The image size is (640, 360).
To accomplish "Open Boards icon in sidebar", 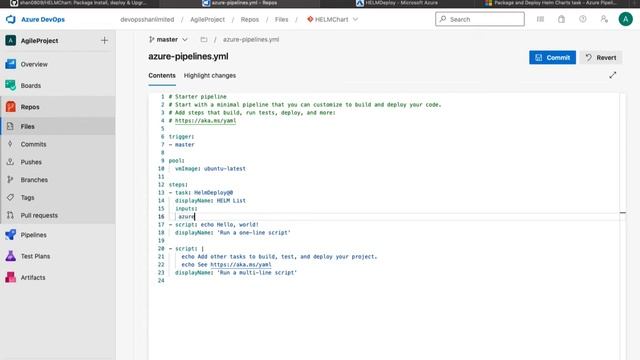I will [x=11, y=85].
